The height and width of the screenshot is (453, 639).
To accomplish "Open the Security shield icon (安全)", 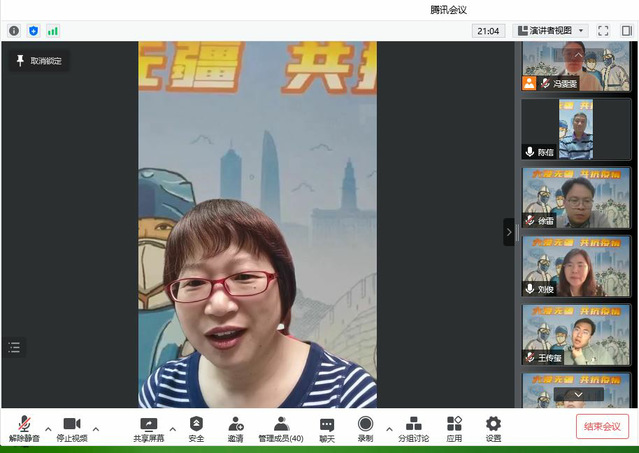I will [x=196, y=424].
